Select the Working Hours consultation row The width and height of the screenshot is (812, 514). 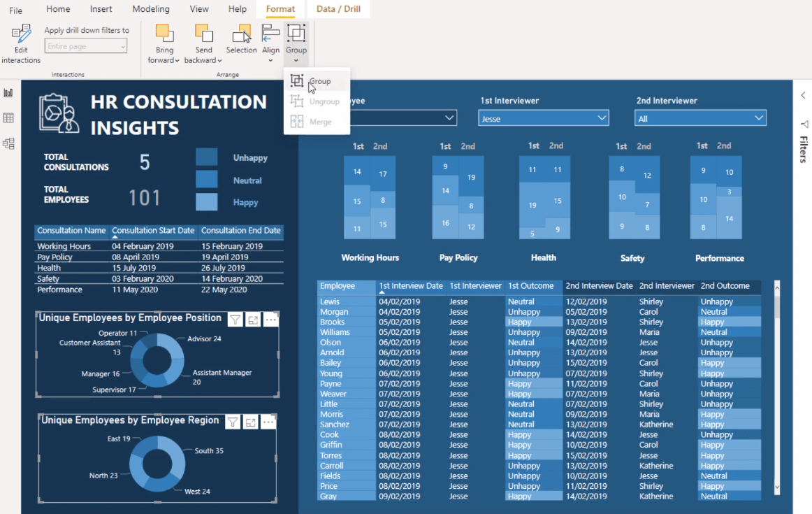point(159,246)
